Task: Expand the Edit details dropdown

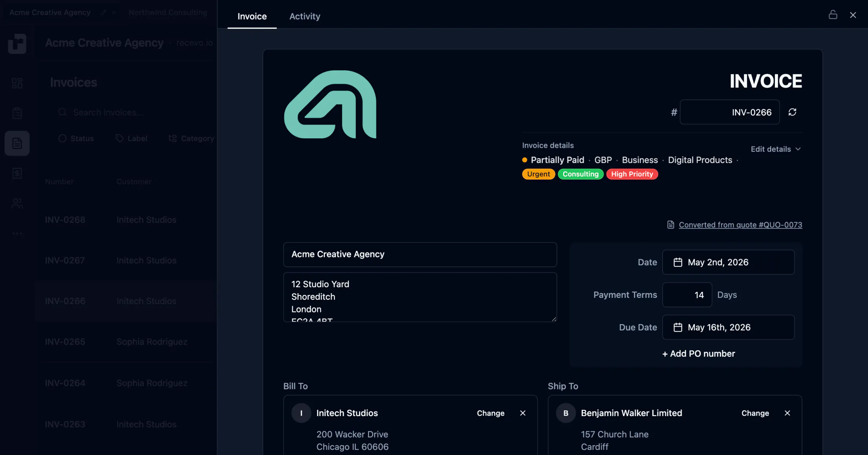Action: [776, 149]
